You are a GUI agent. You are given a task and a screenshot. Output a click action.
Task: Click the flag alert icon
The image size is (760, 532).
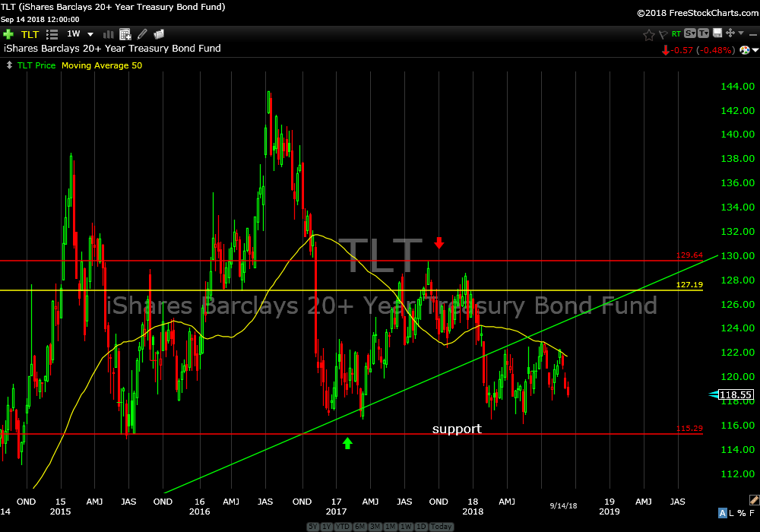[x=662, y=34]
